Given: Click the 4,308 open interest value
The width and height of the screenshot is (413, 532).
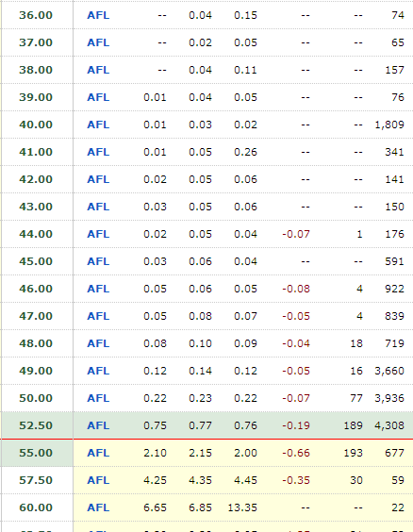Looking at the screenshot, I should click(389, 425).
